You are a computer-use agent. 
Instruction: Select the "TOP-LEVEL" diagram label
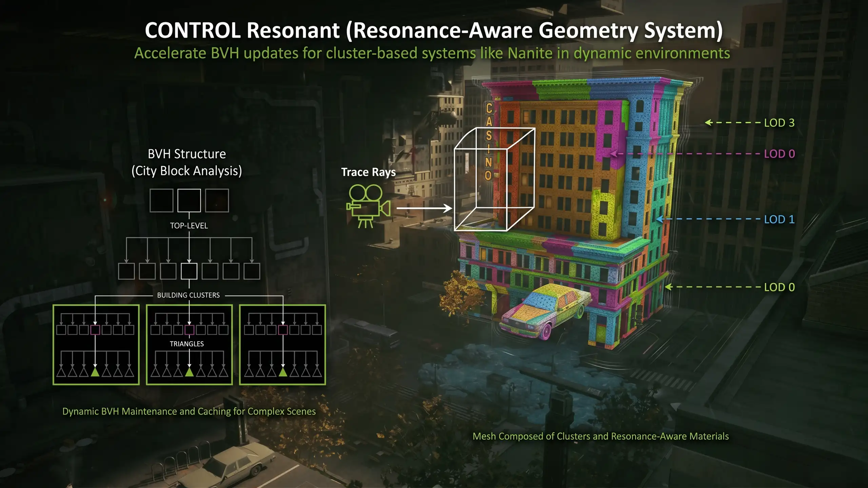[x=189, y=226]
